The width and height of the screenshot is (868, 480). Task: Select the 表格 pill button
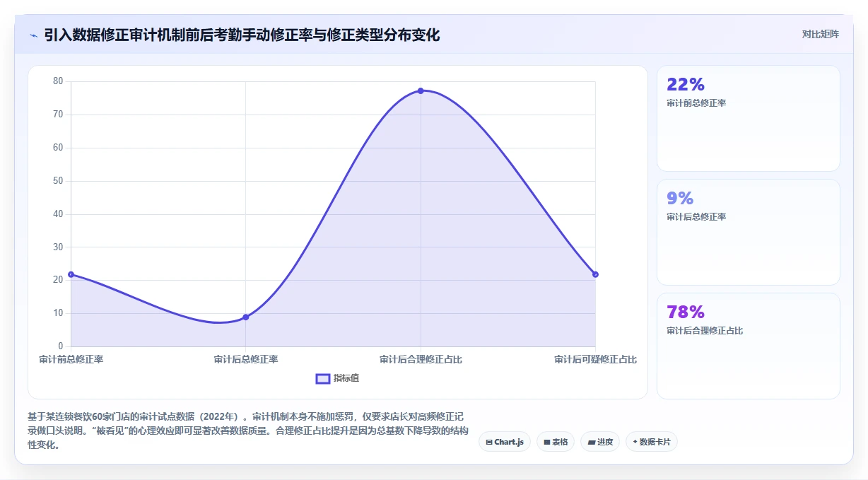(556, 442)
